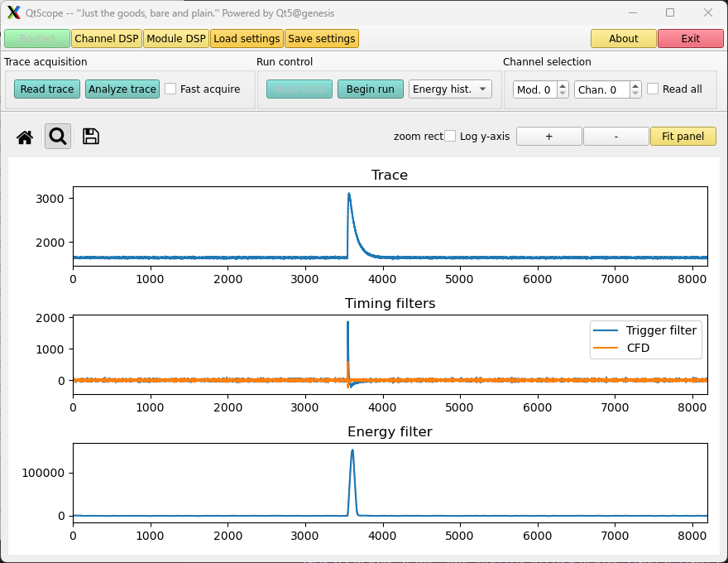Viewport: 728px width, 563px height.
Task: Toggle the magnifier zoom tool icon
Action: 58,136
